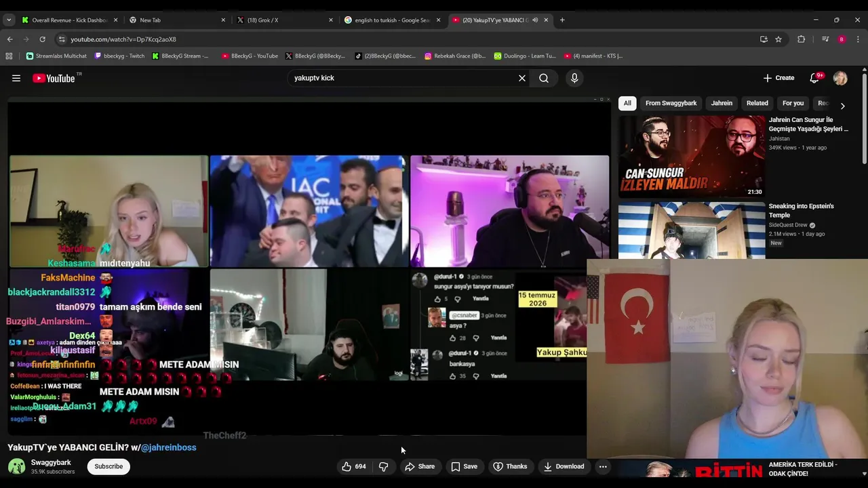Open bookmarks apps grid icon

pyautogui.click(x=9, y=56)
